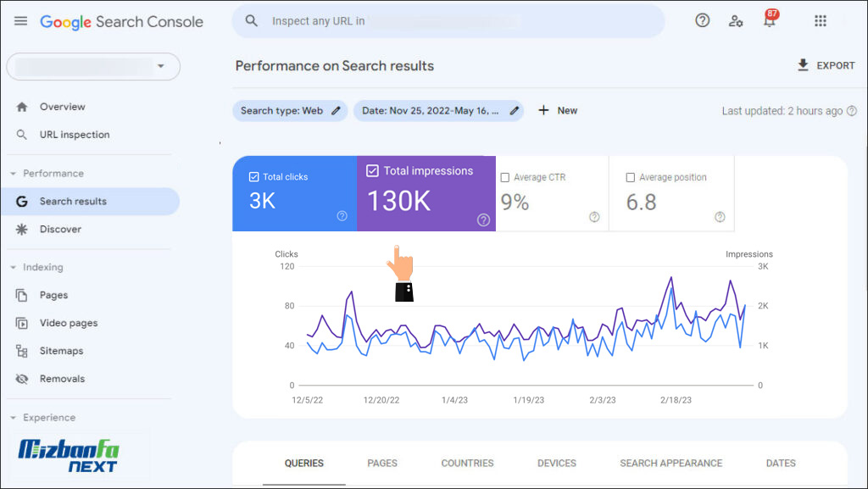The height and width of the screenshot is (489, 868).
Task: Click the 9% average CTR value
Action: tap(515, 203)
